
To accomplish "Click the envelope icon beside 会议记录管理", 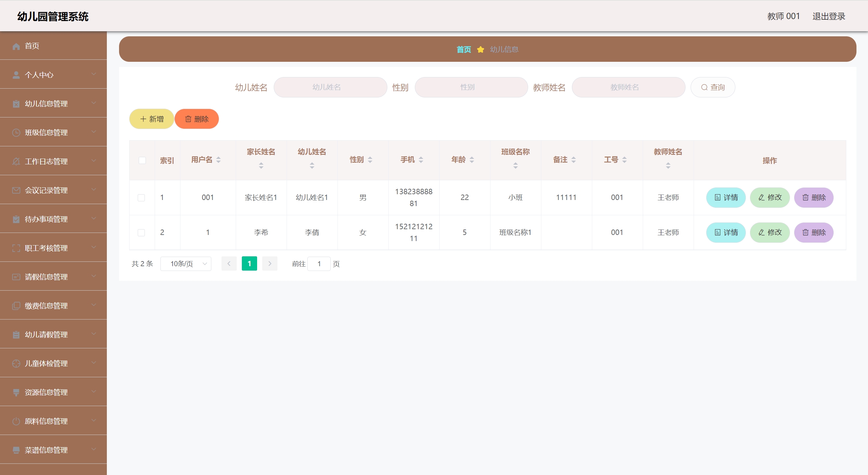I will click(16, 190).
